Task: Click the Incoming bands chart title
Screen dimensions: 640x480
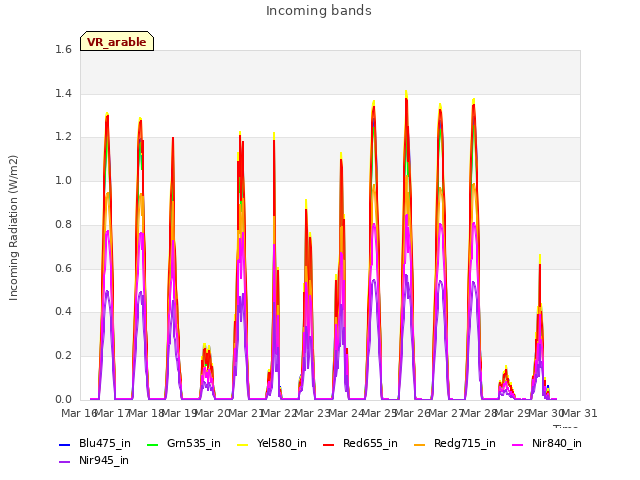Action: coord(319,11)
